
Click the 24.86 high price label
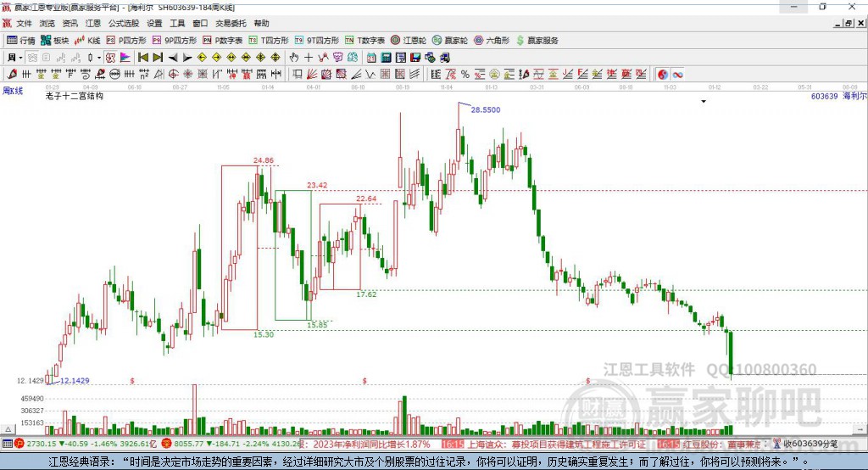[264, 160]
